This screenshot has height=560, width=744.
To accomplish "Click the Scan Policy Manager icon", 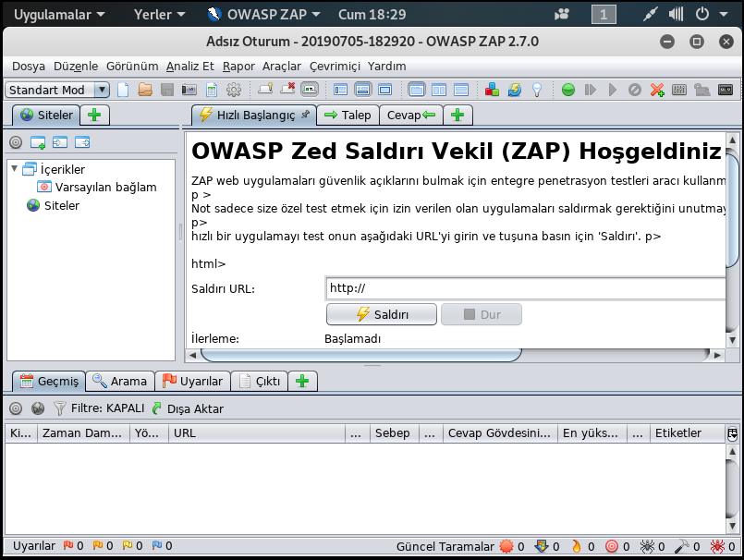I will pyautogui.click(x=679, y=90).
